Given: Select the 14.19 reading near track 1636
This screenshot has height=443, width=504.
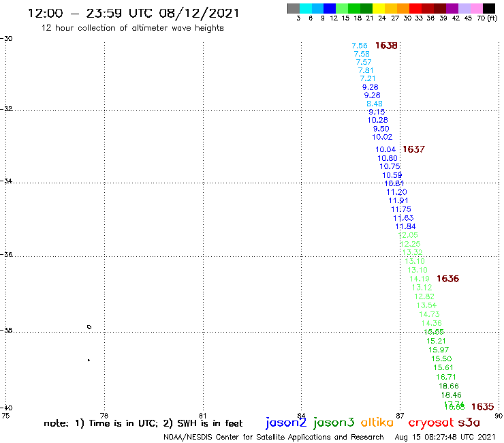Looking at the screenshot, I should [420, 279].
